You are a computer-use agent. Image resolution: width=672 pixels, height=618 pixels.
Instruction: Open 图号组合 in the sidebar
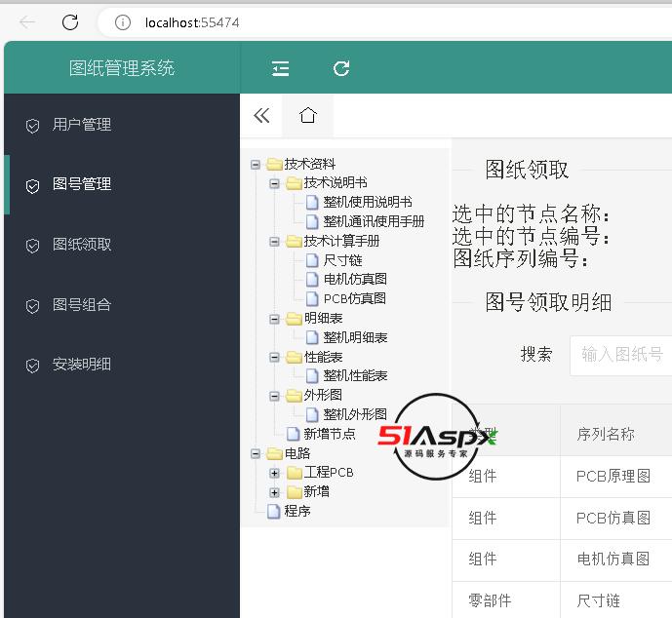[82, 305]
